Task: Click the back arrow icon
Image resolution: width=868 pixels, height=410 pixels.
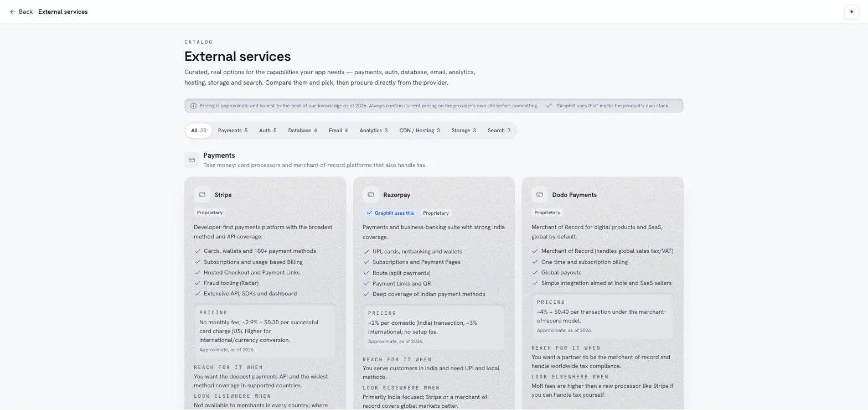Action: [x=13, y=12]
